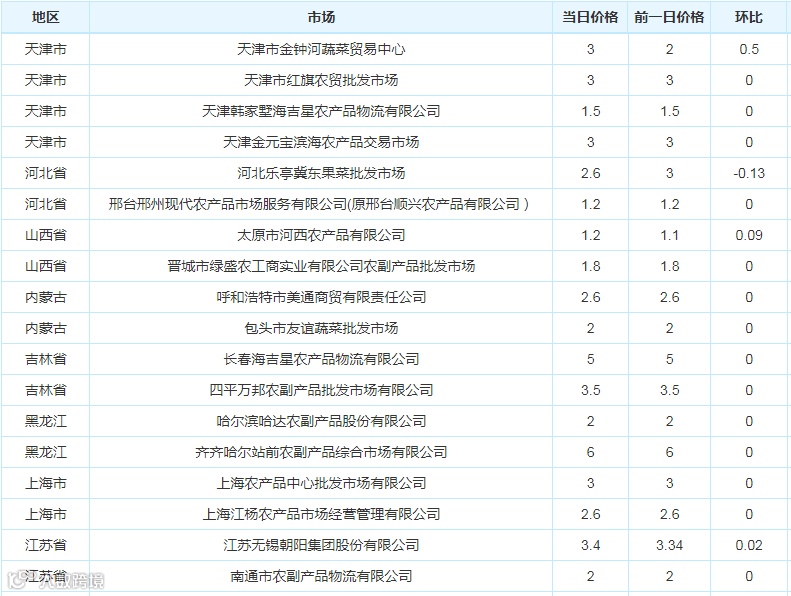This screenshot has width=791, height=596.
Task: Click 当日价格 1.8 in 晋城市 row
Action: tap(590, 266)
